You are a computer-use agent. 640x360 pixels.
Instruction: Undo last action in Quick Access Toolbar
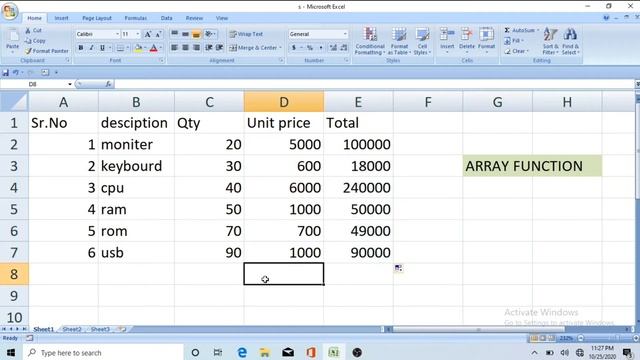pos(16,73)
